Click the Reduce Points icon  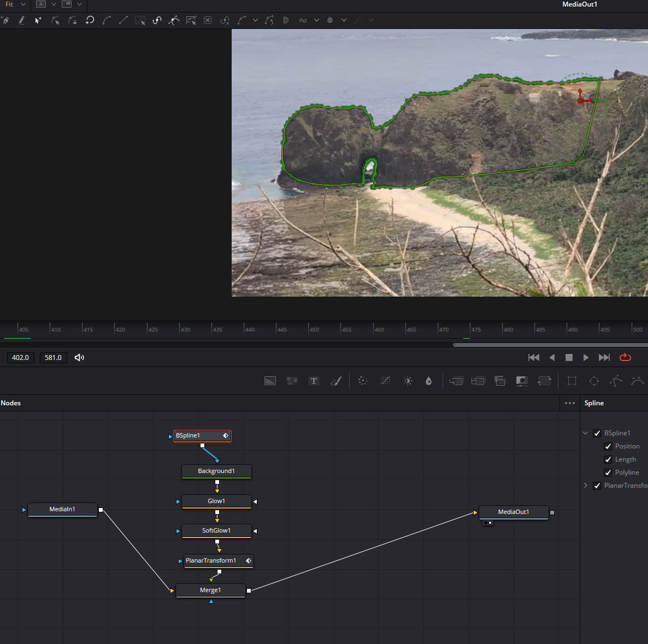tap(241, 20)
